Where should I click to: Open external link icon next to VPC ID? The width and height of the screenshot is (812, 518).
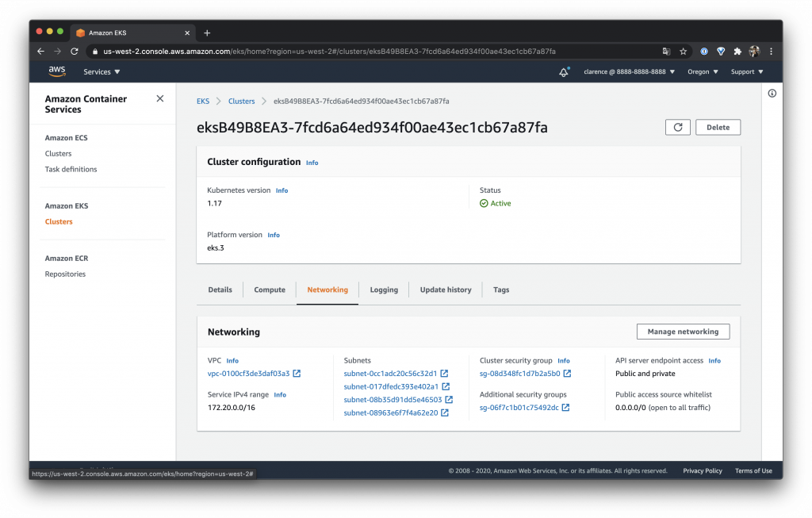(297, 374)
